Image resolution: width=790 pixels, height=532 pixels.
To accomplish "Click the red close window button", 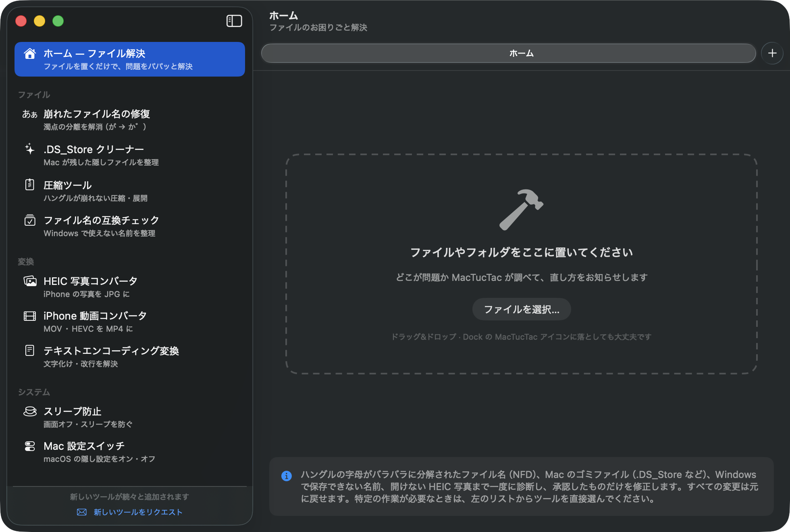I will pyautogui.click(x=21, y=21).
